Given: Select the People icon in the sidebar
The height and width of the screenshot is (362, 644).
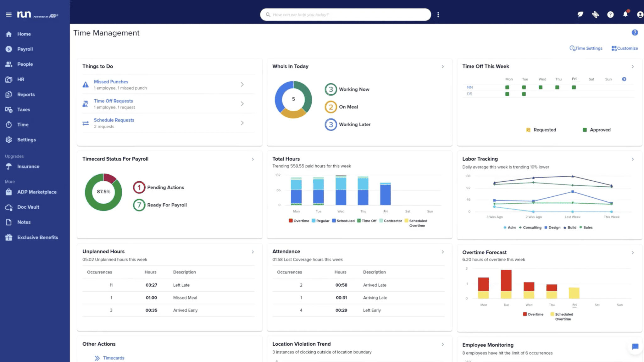Looking at the screenshot, I should (x=8, y=64).
